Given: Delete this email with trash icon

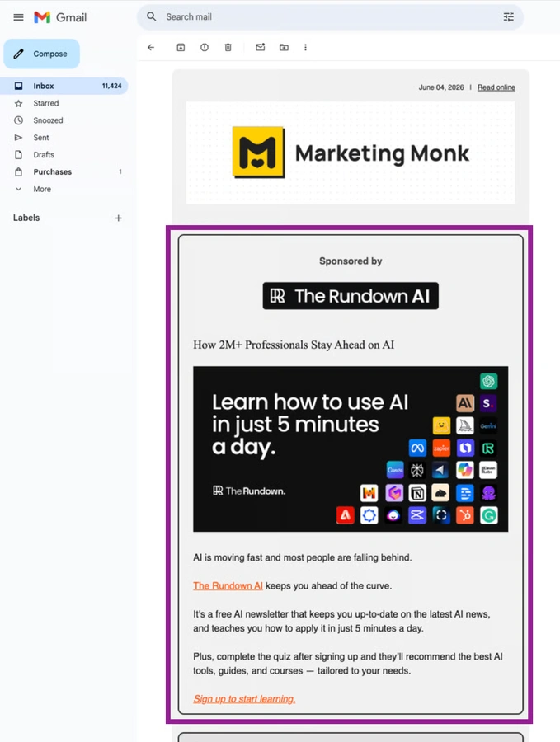Looking at the screenshot, I should (228, 47).
